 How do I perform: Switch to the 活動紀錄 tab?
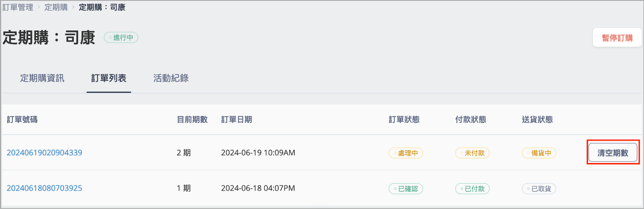tap(171, 78)
